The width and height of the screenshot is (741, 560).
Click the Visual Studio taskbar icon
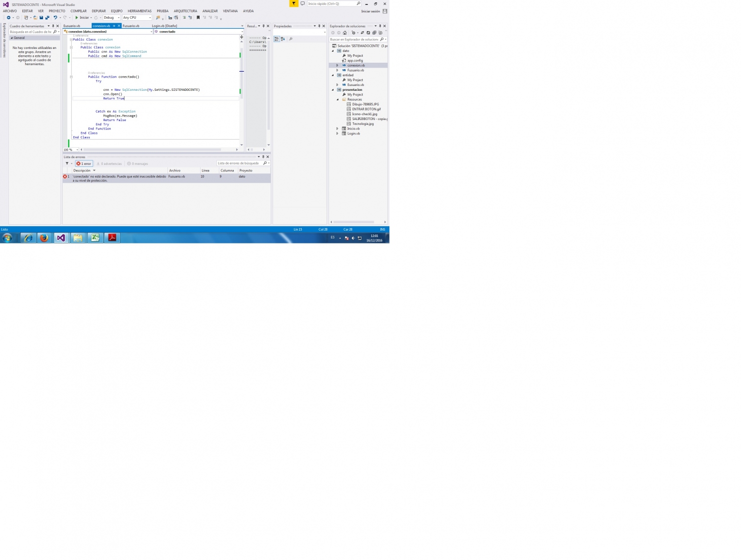coord(61,238)
